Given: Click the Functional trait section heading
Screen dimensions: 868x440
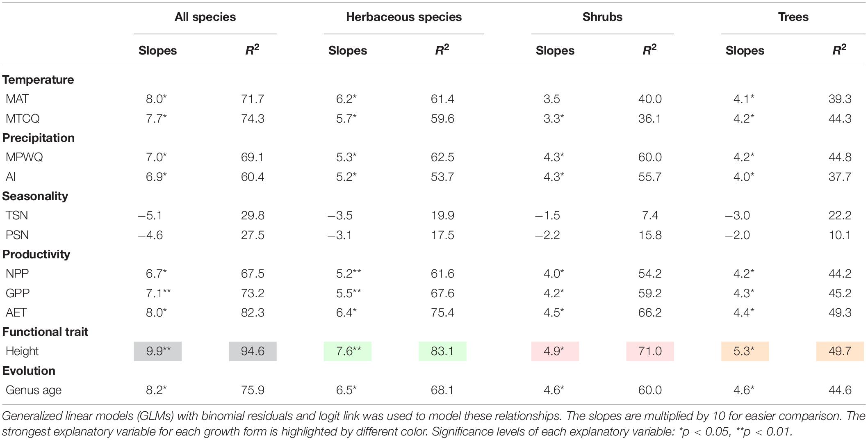Looking at the screenshot, I should pyautogui.click(x=45, y=332).
